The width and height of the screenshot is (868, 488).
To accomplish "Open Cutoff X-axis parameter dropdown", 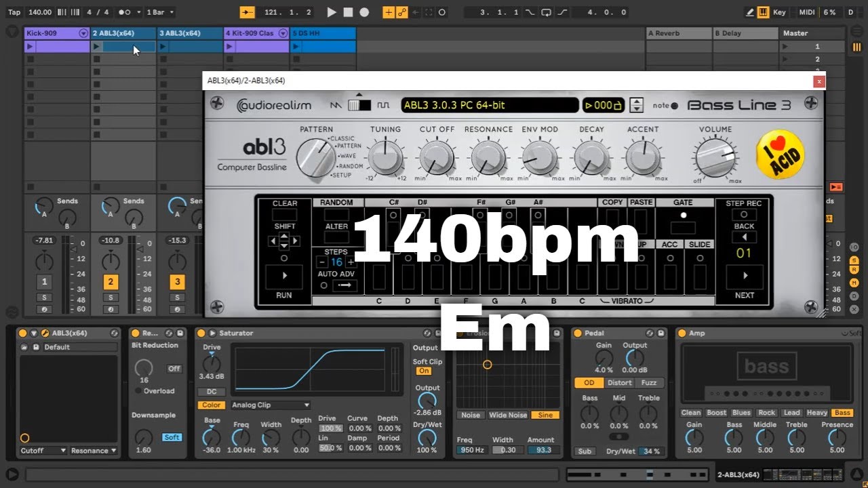I will [43, 451].
